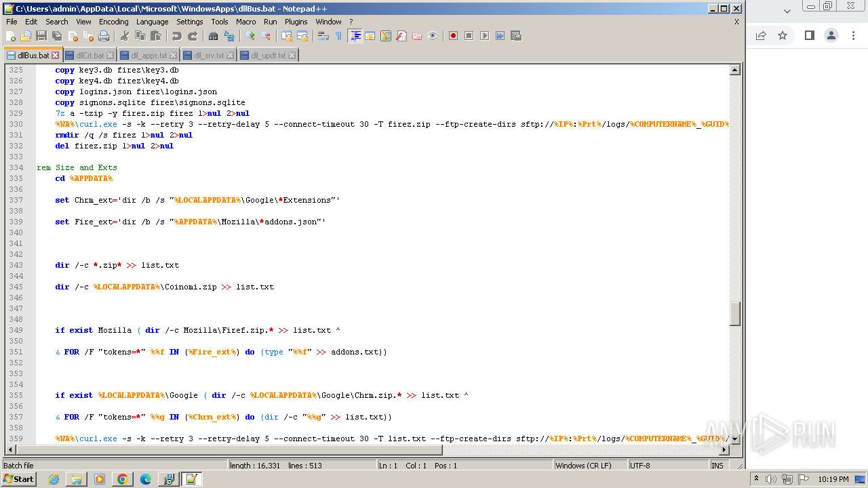Image resolution: width=868 pixels, height=488 pixels.
Task: Click the Save All toolbar icon
Action: tap(57, 36)
